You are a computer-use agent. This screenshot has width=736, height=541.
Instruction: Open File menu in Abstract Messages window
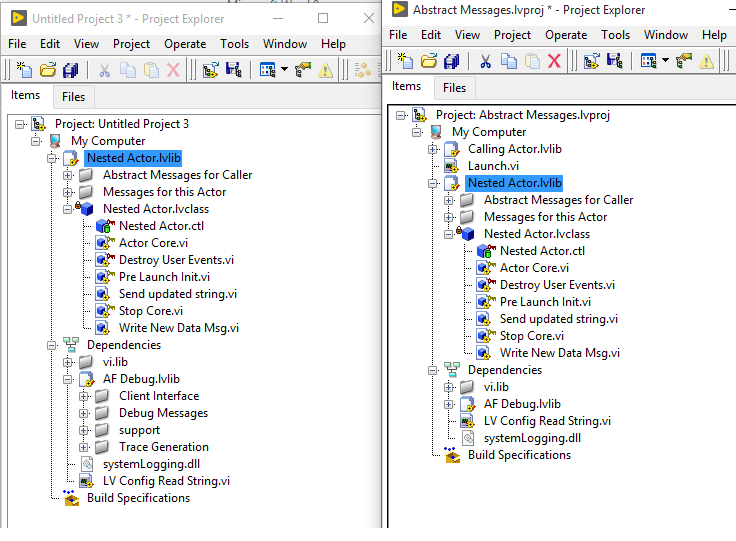click(398, 35)
